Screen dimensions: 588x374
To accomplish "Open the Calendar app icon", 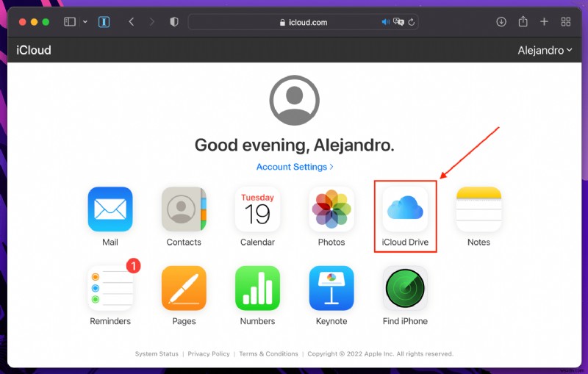I will coord(258,209).
